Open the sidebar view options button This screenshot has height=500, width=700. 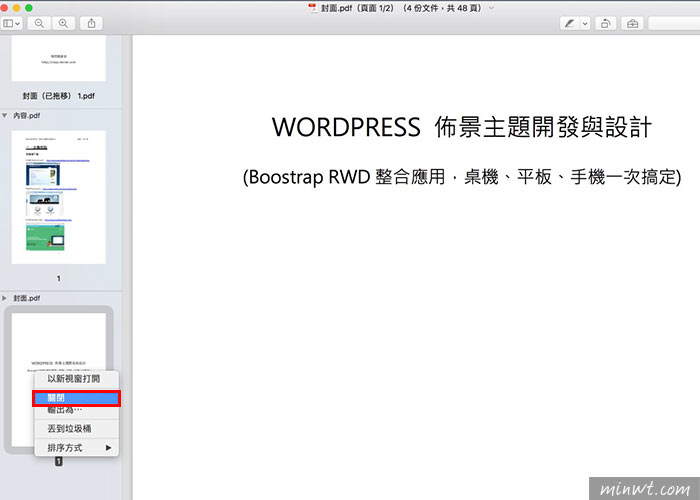[11, 23]
